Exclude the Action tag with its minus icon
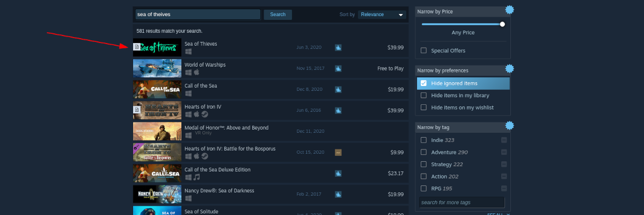 pyautogui.click(x=504, y=176)
